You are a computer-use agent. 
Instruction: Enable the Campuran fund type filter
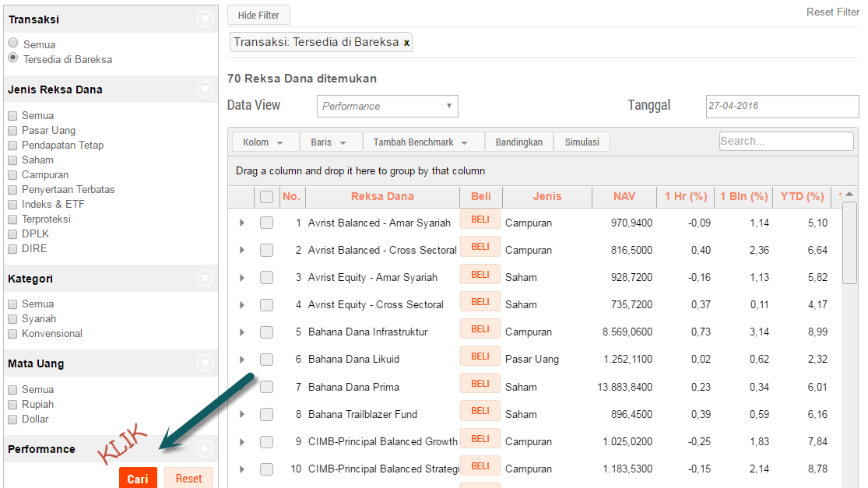point(12,175)
